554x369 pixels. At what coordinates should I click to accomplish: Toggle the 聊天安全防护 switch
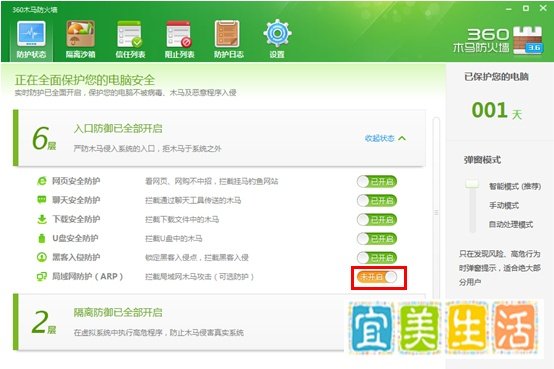click(377, 201)
